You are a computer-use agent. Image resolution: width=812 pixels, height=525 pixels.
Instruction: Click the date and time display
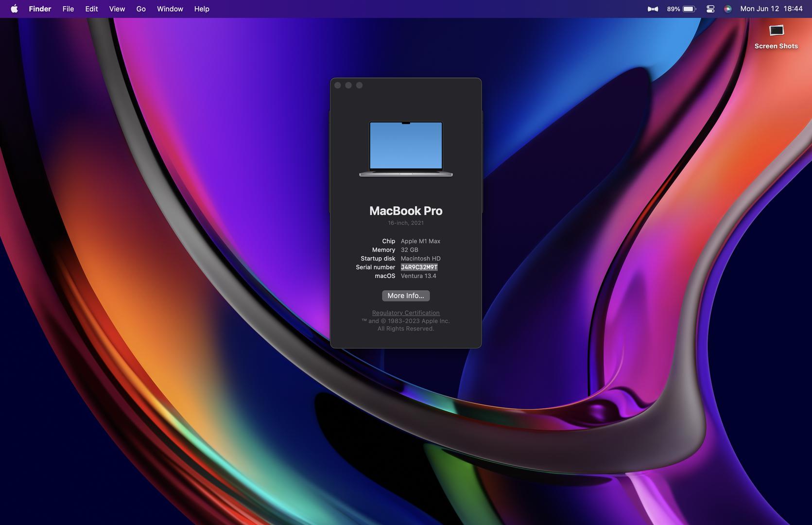coord(771,9)
